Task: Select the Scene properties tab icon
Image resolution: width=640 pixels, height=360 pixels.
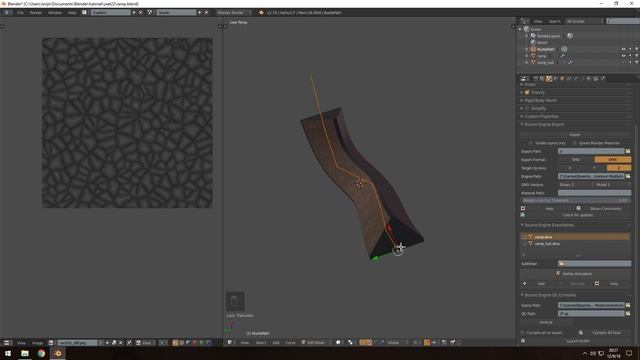Action: pos(549,78)
